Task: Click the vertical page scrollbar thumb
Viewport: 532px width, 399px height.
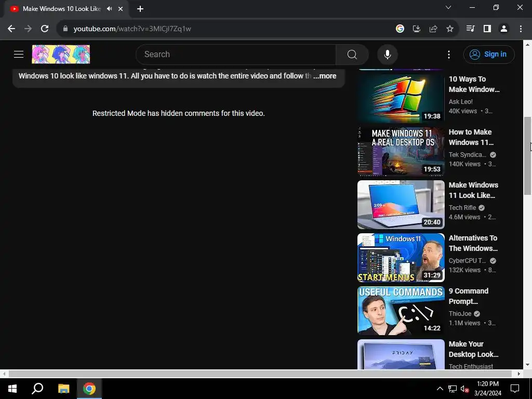Action: (527, 156)
